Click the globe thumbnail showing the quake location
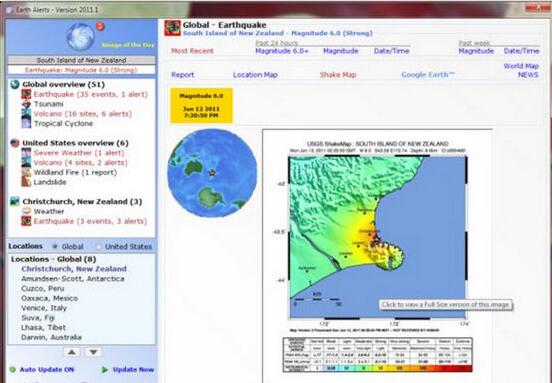 (x=212, y=173)
